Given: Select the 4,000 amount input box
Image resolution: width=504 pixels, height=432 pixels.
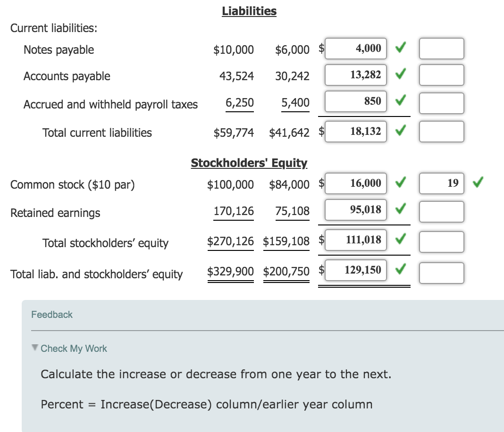Looking at the screenshot, I should (355, 48).
